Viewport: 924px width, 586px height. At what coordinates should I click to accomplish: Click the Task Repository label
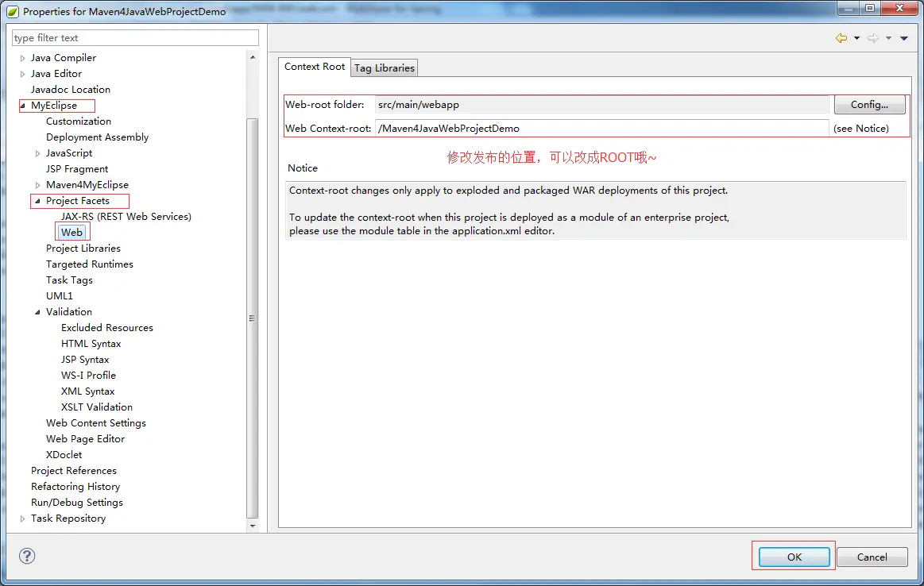tap(68, 519)
